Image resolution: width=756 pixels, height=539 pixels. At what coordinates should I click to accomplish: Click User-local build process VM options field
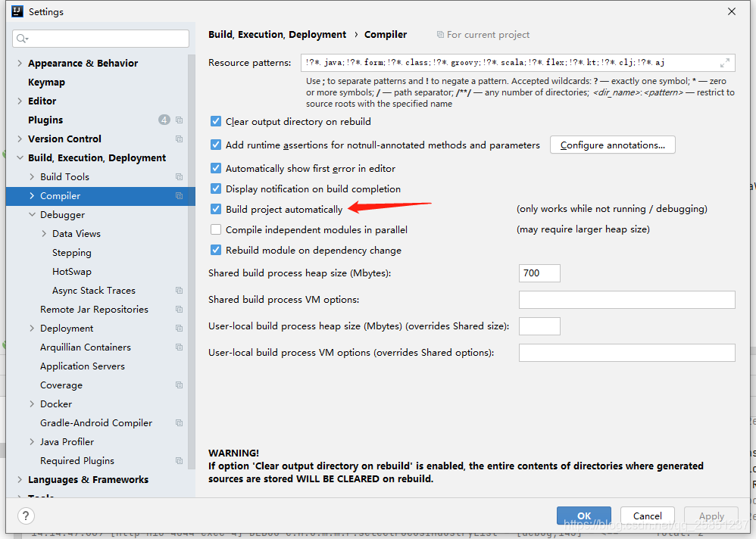(626, 353)
